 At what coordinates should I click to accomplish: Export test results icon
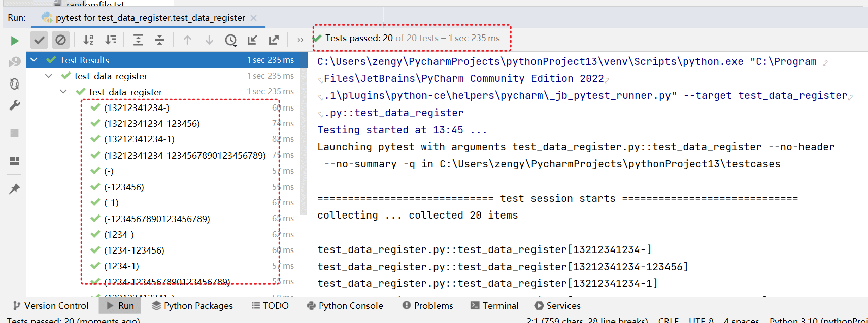pyautogui.click(x=274, y=40)
